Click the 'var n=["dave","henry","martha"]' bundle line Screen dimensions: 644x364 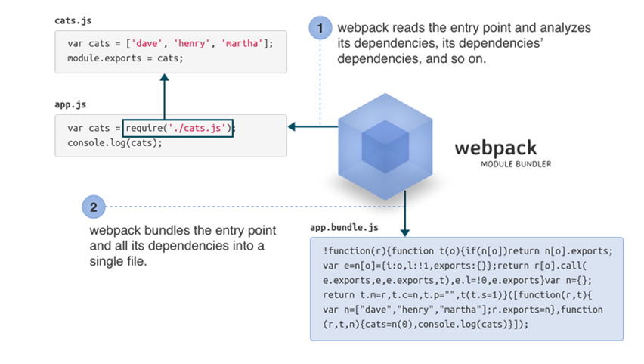pyautogui.click(x=463, y=310)
